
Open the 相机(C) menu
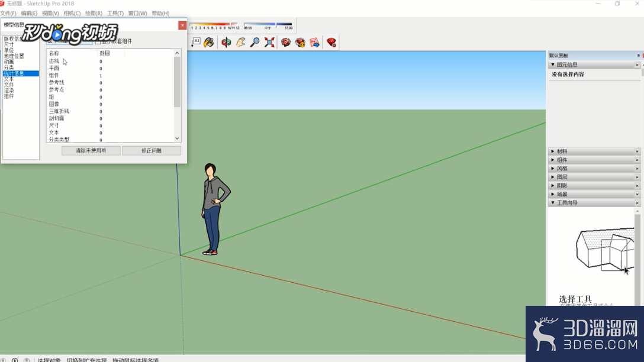(72, 13)
